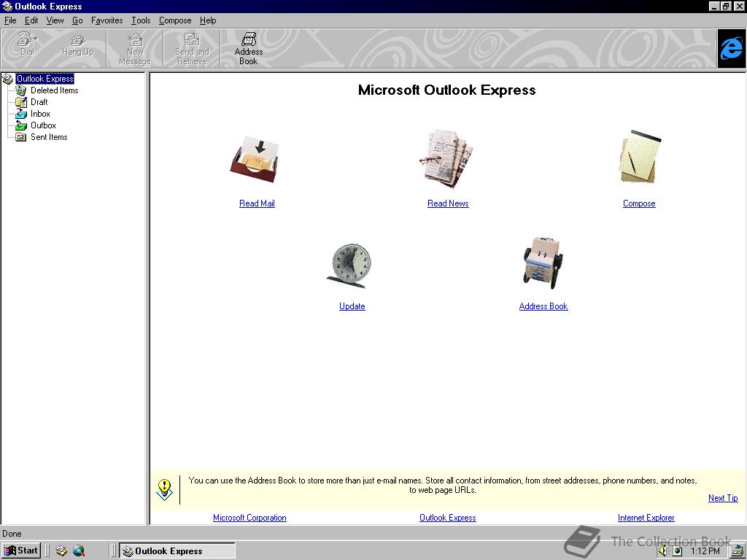This screenshot has height=560, width=747.
Task: Open the Microsoft Corporation link
Action: 249,518
